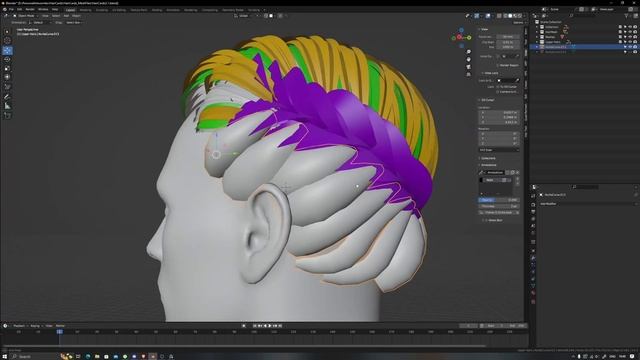The height and width of the screenshot is (360, 640).
Task: Expand the Collections section in sidebar
Action: point(487,158)
